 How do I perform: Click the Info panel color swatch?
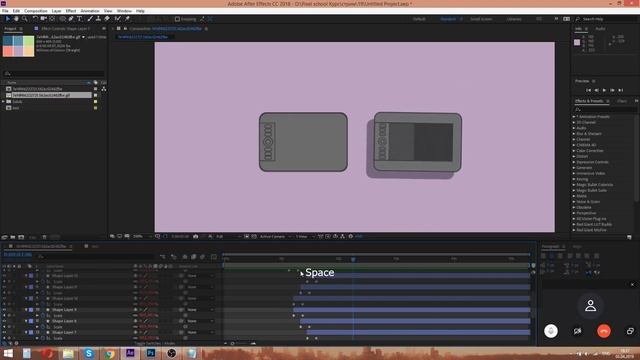577,42
